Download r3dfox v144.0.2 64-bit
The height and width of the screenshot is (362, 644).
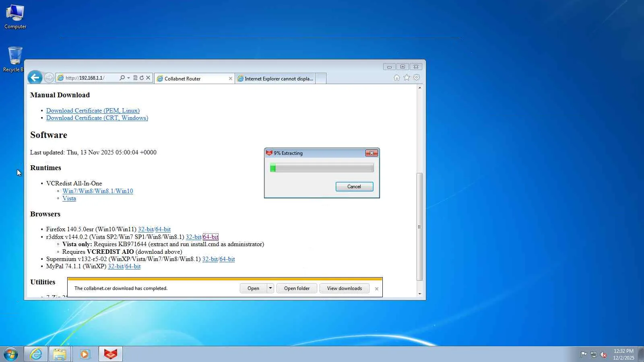tap(211, 237)
